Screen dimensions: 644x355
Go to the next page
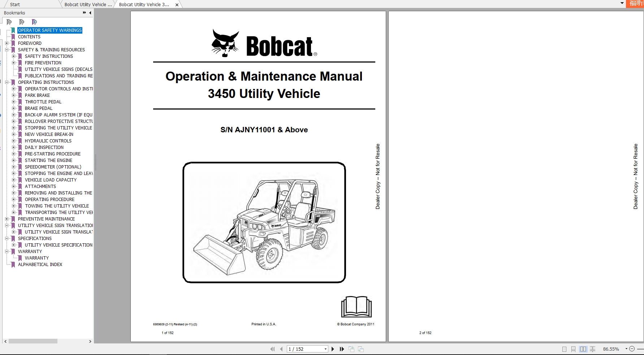coord(333,349)
